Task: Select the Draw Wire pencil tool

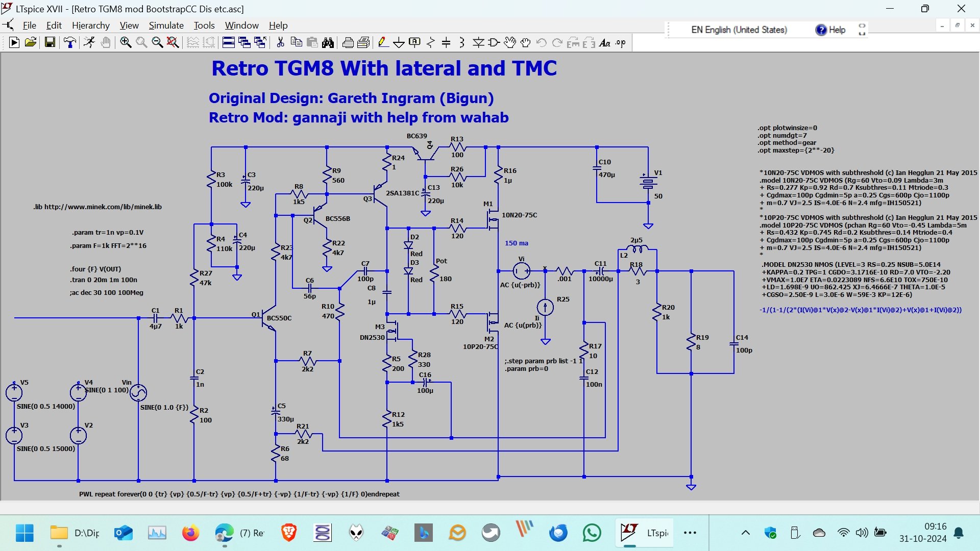Action: coord(383,43)
